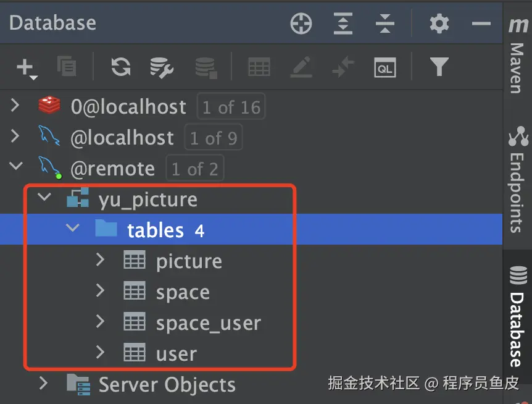
Task: Click the select opened file target icon
Action: pyautogui.click(x=301, y=24)
